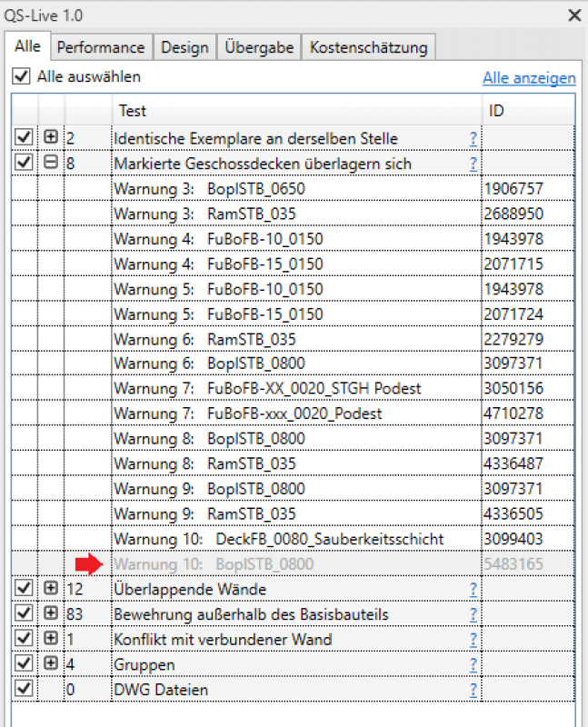Toggle the Alle auswählen checkbox
Image resolution: width=588 pixels, height=727 pixels.
(21, 77)
